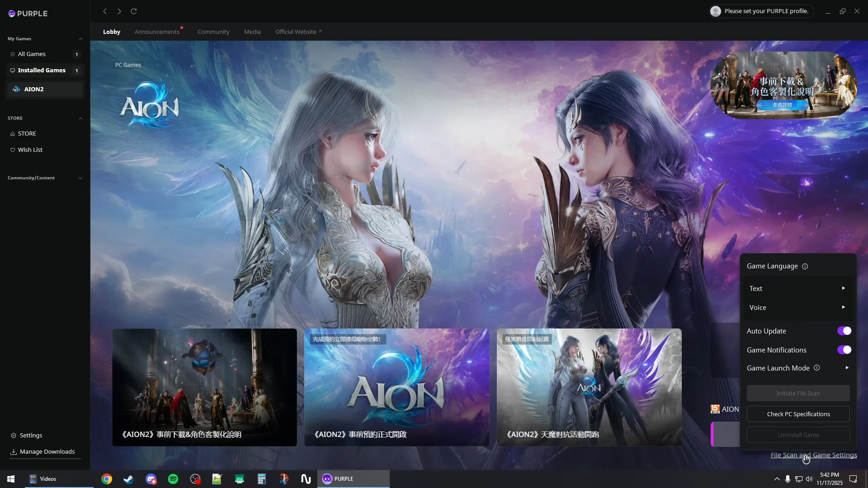The height and width of the screenshot is (488, 868).
Task: Click the PC Games label
Action: coord(128,65)
